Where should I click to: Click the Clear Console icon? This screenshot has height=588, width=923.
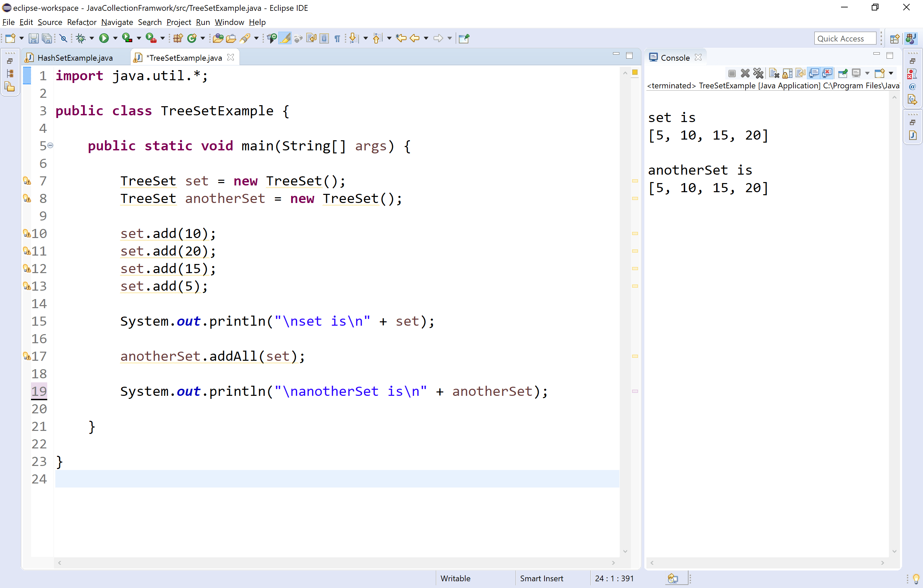coord(774,73)
